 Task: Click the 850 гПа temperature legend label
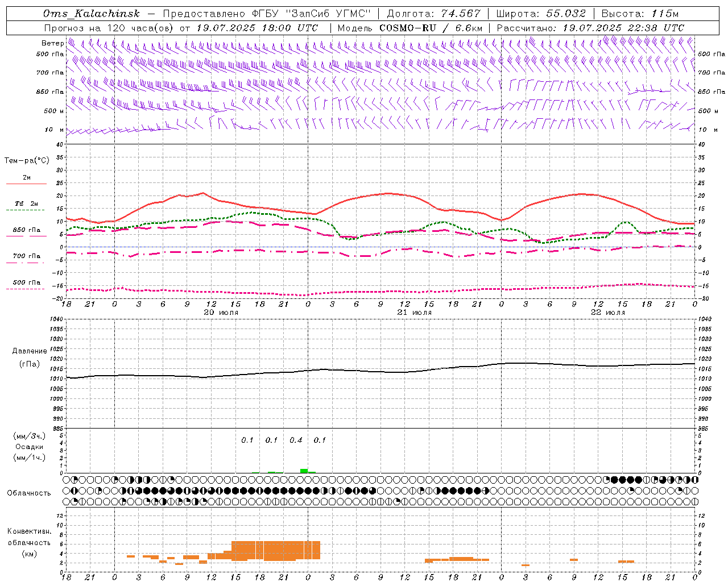[27, 230]
